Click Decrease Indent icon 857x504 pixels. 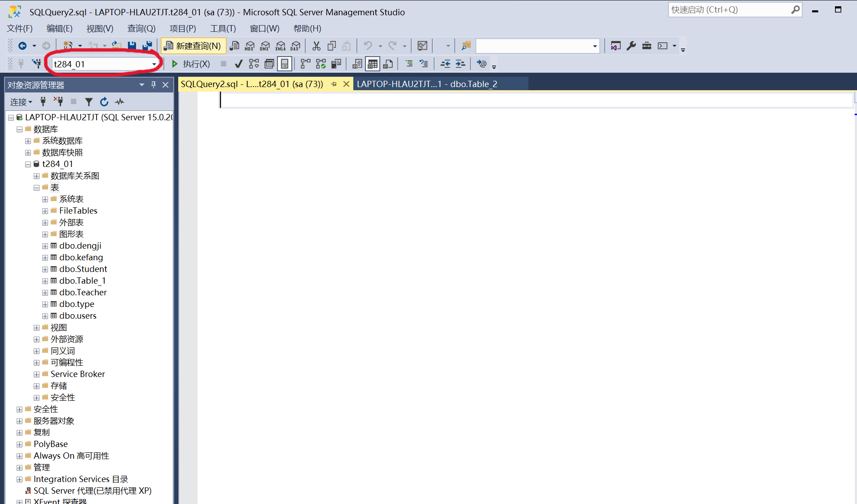coord(445,64)
